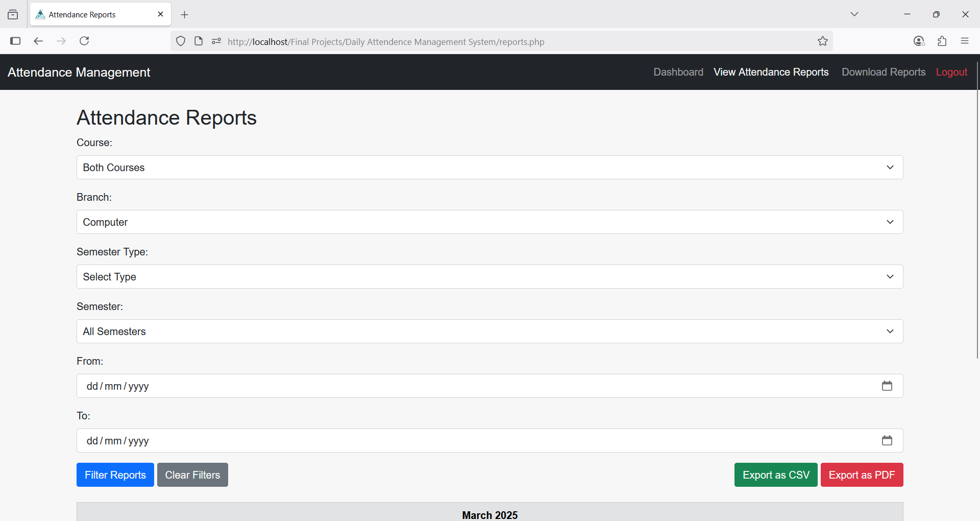Image resolution: width=980 pixels, height=521 pixels.
Task: Open the browser extensions icon
Action: (942, 41)
